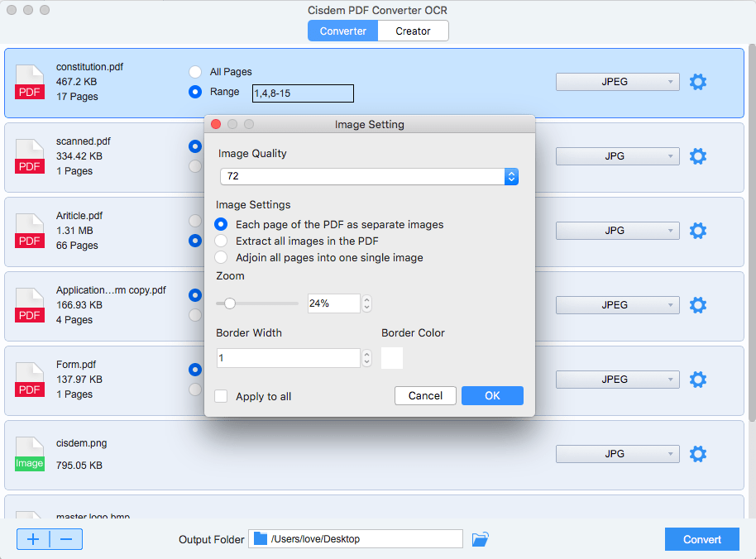
Task: Select All Pages for constitution.pdf
Action: pos(195,72)
